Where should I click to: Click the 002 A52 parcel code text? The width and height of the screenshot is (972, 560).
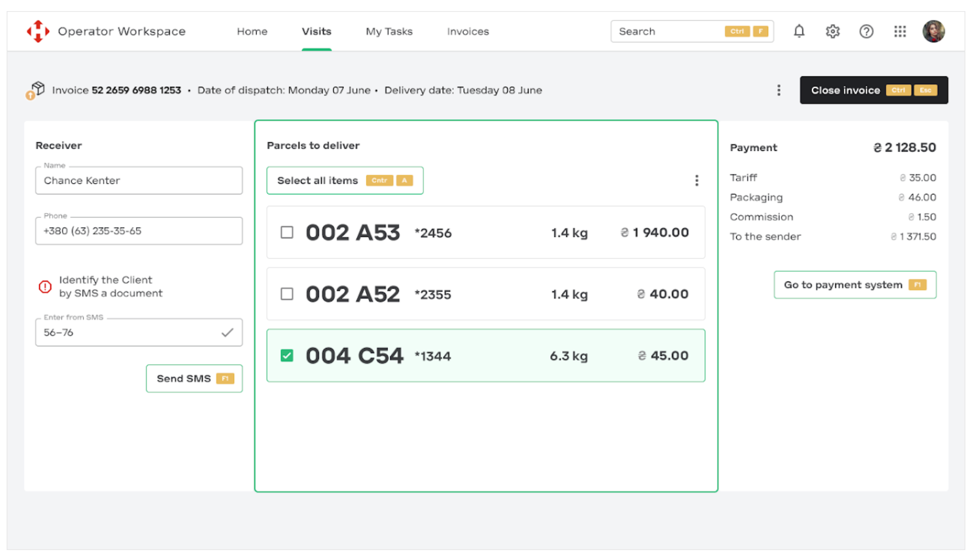point(353,294)
